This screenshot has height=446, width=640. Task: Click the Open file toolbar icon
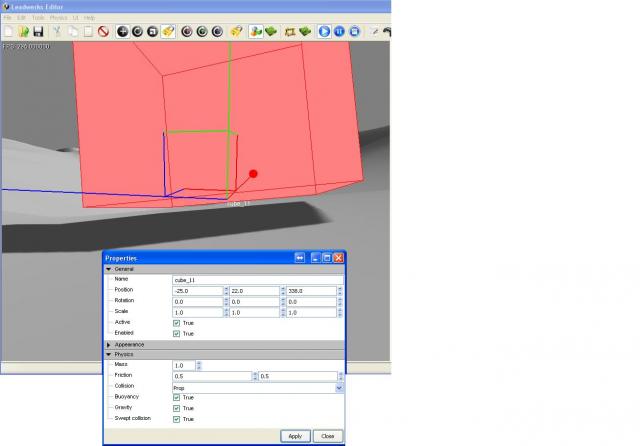click(x=23, y=32)
